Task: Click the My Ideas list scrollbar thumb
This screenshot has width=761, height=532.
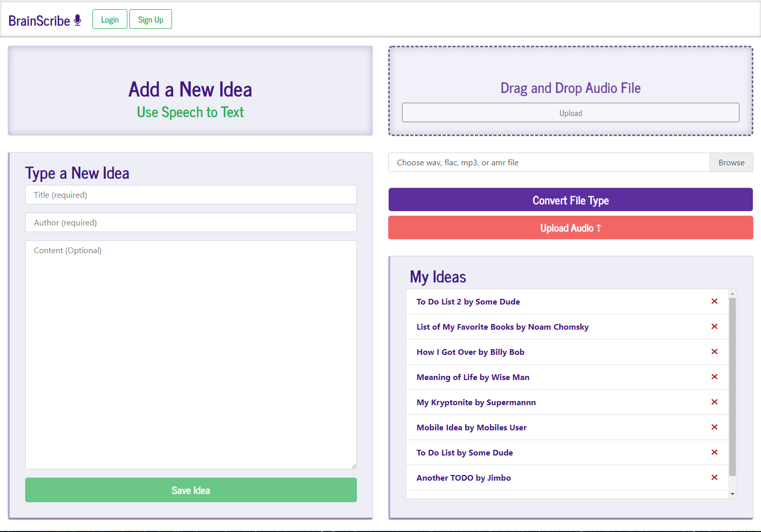Action: 733,387
